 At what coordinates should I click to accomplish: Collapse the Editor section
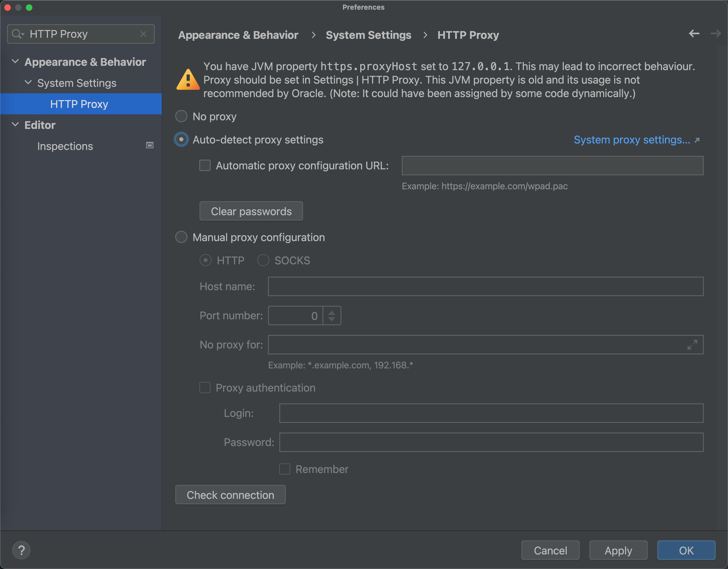click(x=15, y=124)
